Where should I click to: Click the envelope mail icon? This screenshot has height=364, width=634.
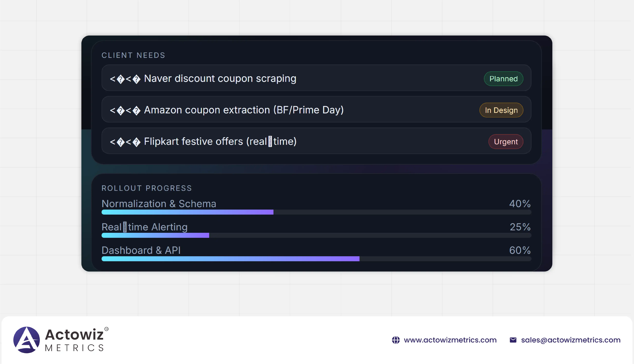click(x=513, y=340)
